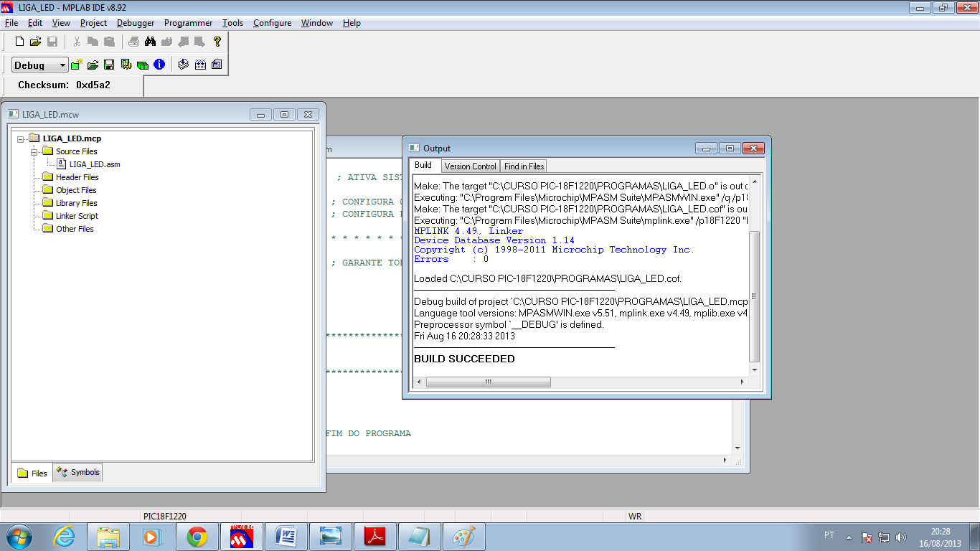The height and width of the screenshot is (551, 980).
Task: Click the grayed Save File icon
Action: pos(52,42)
